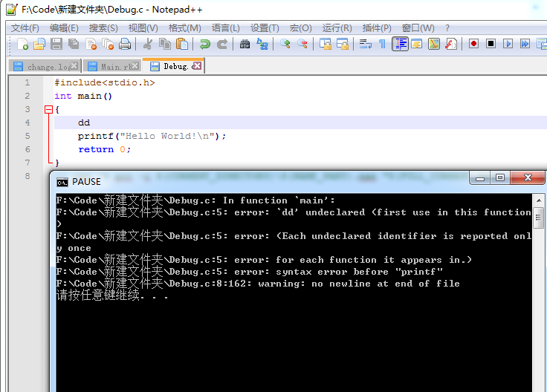
Task: Open the 运行(R) menu
Action: [x=337, y=28]
